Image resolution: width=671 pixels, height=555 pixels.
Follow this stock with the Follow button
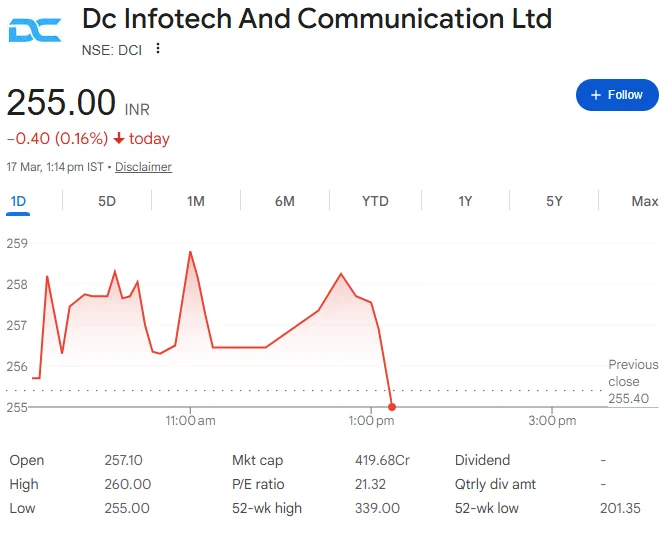617,95
